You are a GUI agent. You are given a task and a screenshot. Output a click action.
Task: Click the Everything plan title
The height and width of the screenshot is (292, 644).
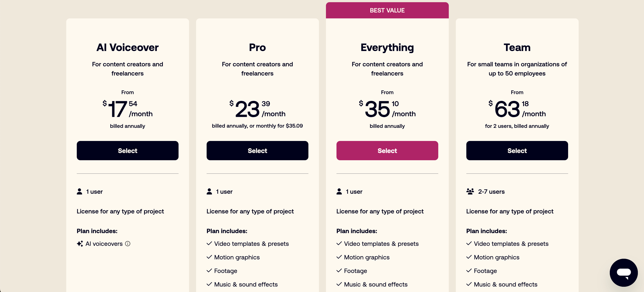point(387,47)
